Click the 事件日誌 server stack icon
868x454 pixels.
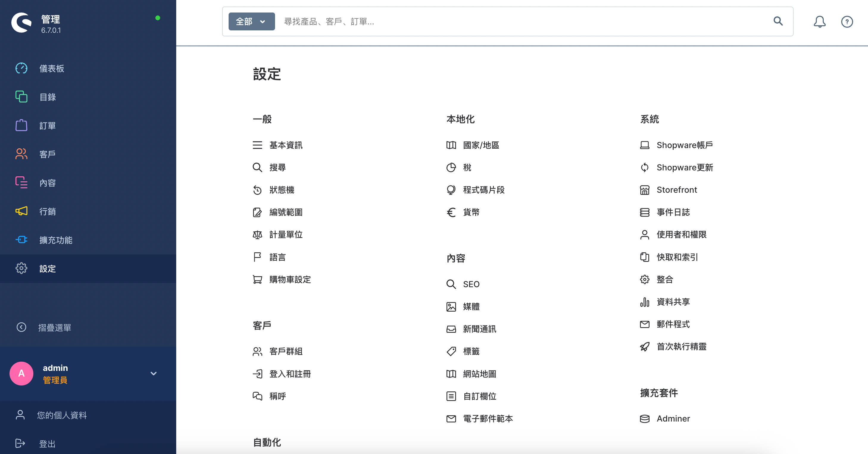[644, 212]
